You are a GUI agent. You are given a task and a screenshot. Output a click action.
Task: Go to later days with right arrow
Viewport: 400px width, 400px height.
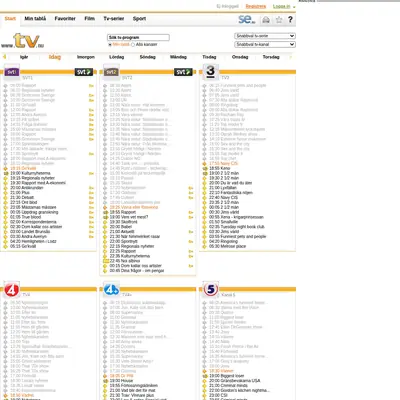pyautogui.click(x=291, y=57)
